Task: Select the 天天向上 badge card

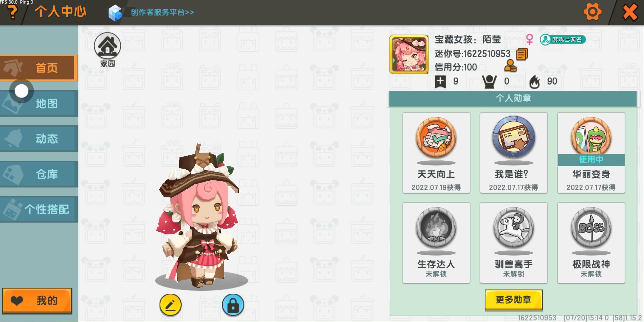Action: tap(436, 153)
